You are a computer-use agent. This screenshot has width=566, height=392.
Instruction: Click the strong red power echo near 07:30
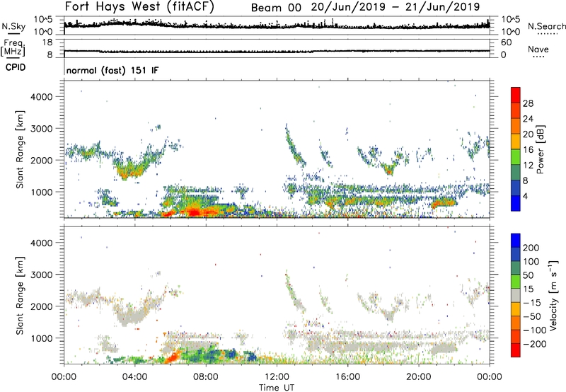[x=194, y=212]
